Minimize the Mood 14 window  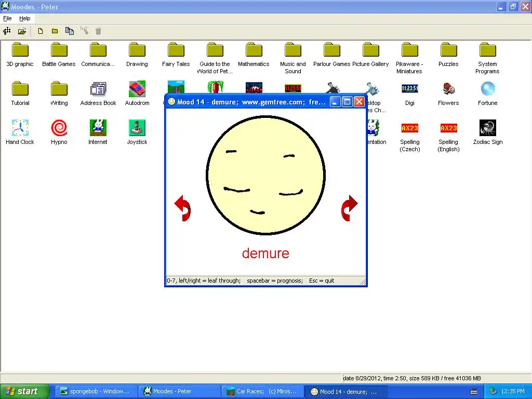pos(335,101)
